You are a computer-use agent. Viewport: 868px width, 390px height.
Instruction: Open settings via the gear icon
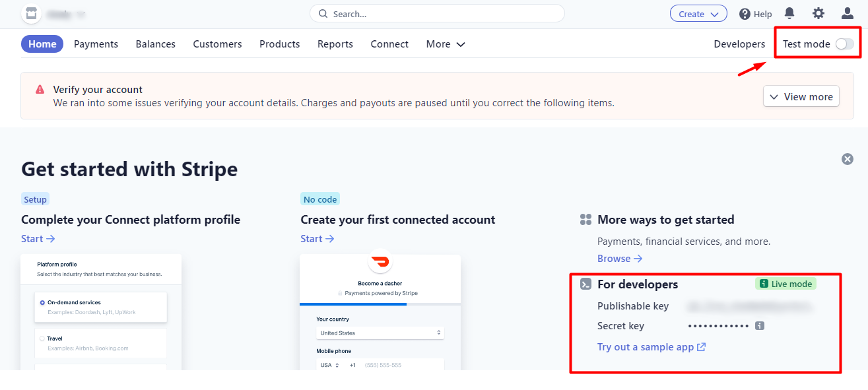tap(818, 13)
